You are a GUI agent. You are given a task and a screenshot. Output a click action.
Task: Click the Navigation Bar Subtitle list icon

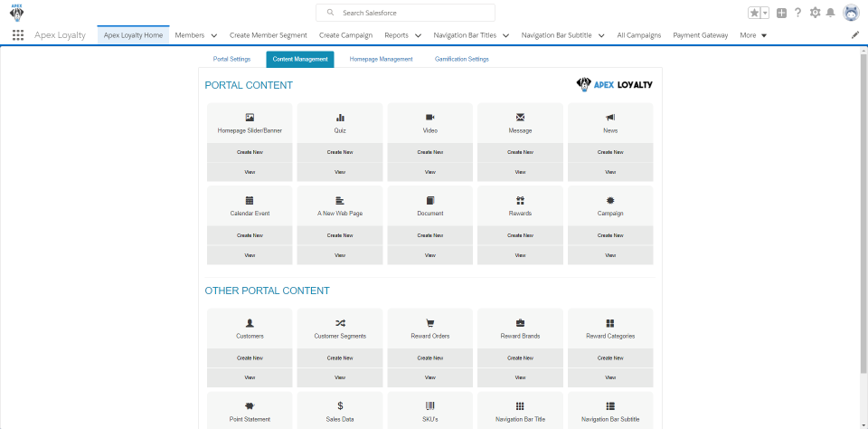point(610,406)
